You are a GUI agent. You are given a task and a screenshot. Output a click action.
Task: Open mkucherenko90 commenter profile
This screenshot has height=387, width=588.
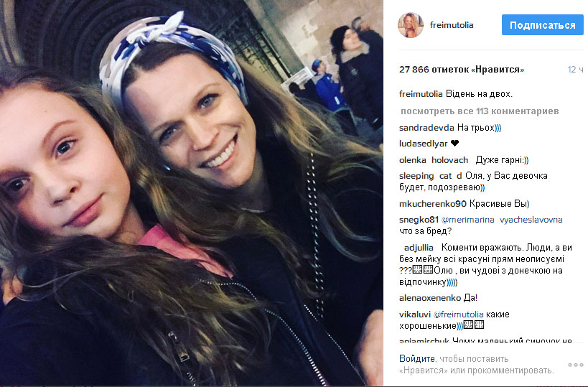click(x=433, y=204)
